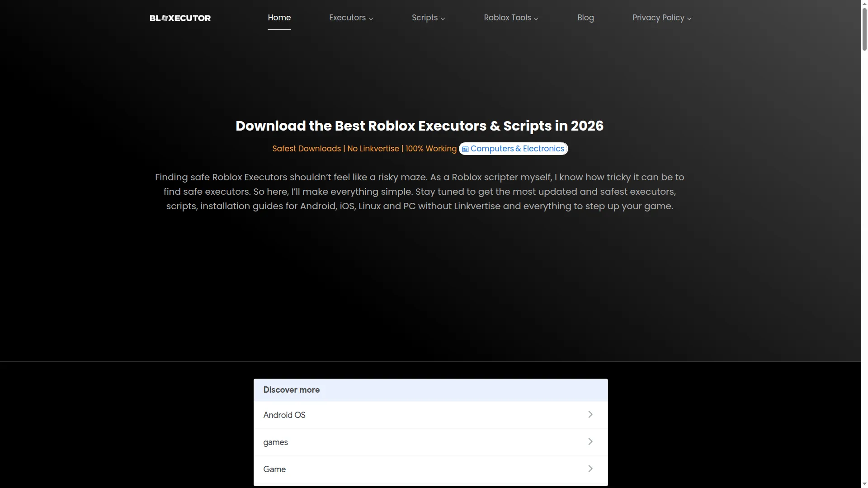The height and width of the screenshot is (488, 868).
Task: Open the lowercase games suggestion
Action: tap(430, 442)
